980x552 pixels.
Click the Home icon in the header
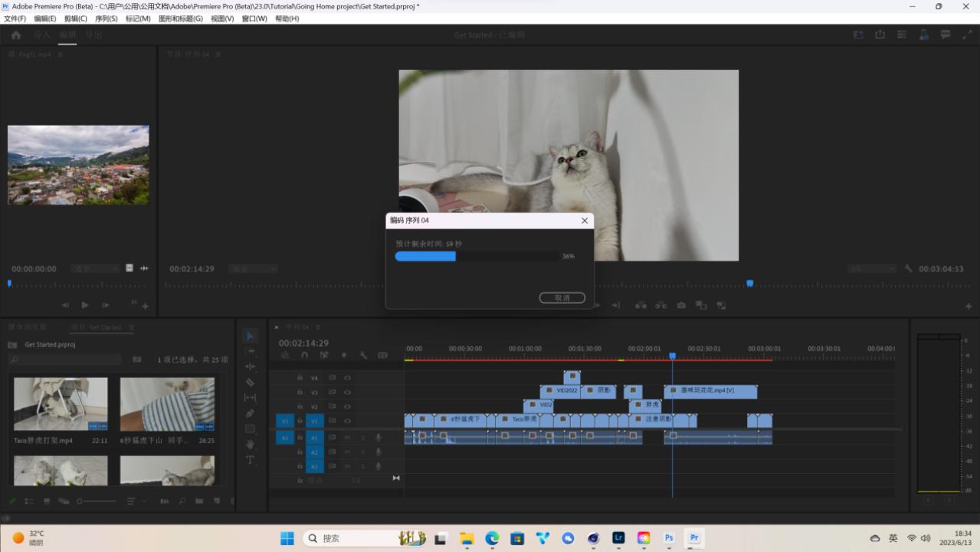pyautogui.click(x=16, y=35)
